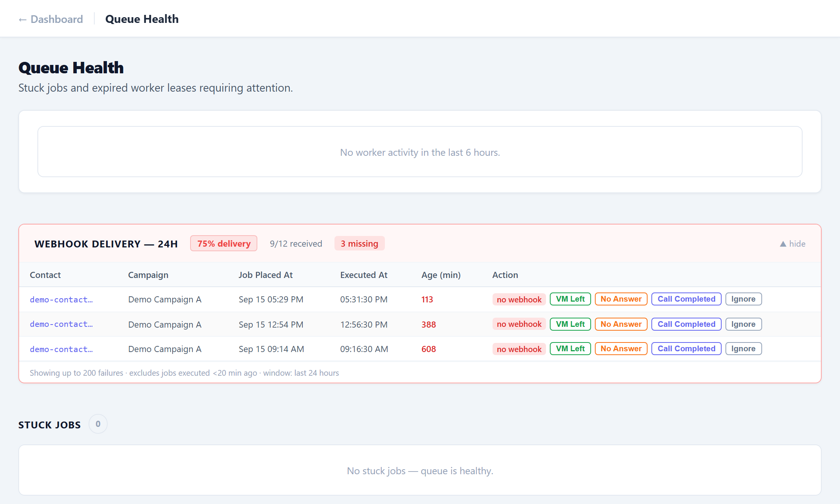840x504 pixels.
Task: Click the Action column header
Action: [x=505, y=275]
